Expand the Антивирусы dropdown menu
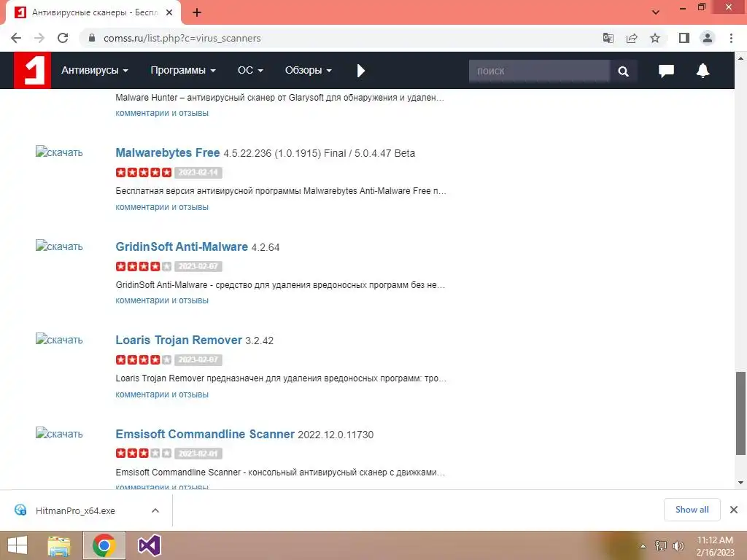 click(94, 71)
